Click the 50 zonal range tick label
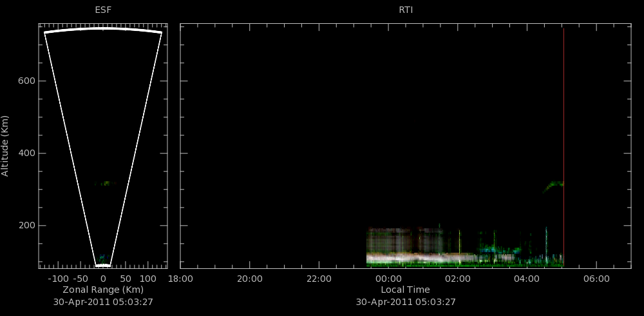The image size is (644, 316). pos(126,279)
